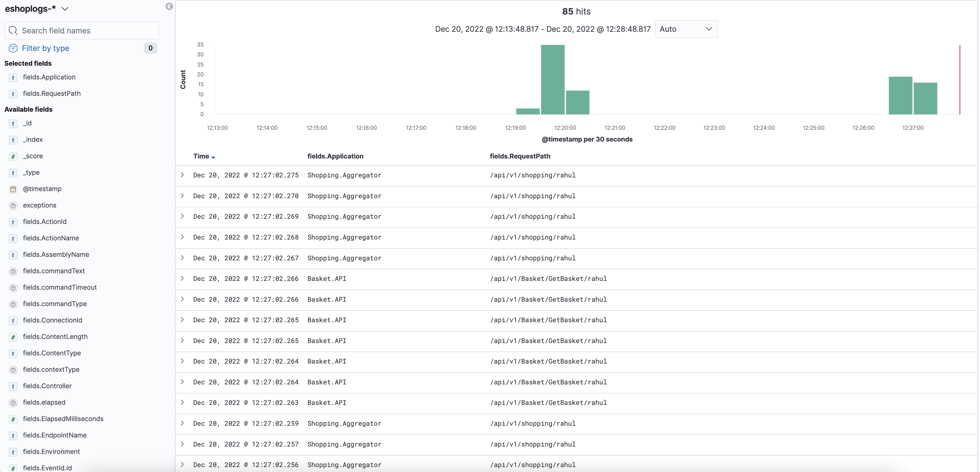Viewport: 980px width, 472px height.
Task: Select _index in available fields
Action: [x=33, y=140]
